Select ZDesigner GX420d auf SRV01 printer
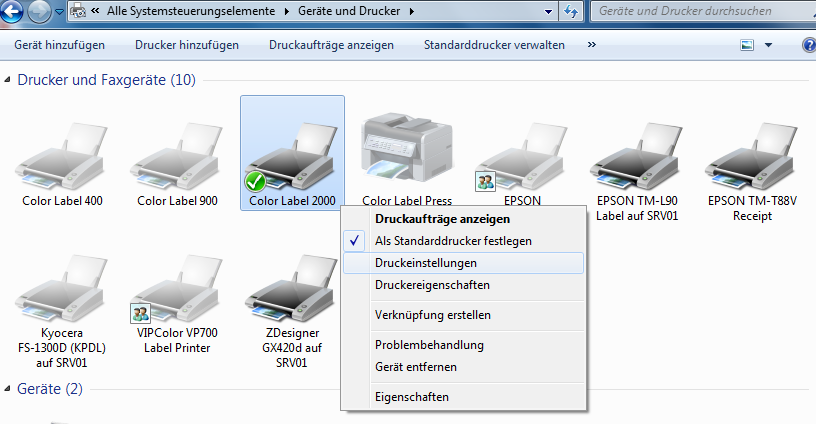Image resolution: width=816 pixels, height=424 pixels. point(292,312)
